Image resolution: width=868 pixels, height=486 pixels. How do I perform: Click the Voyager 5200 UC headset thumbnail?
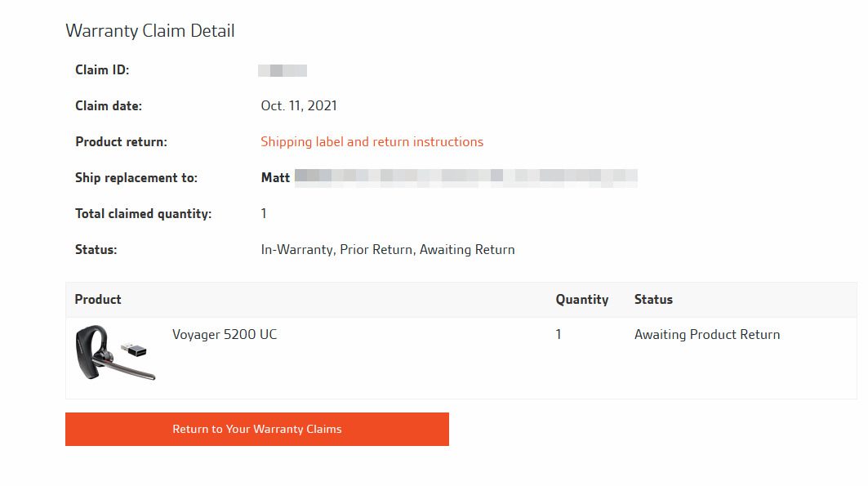(x=115, y=353)
